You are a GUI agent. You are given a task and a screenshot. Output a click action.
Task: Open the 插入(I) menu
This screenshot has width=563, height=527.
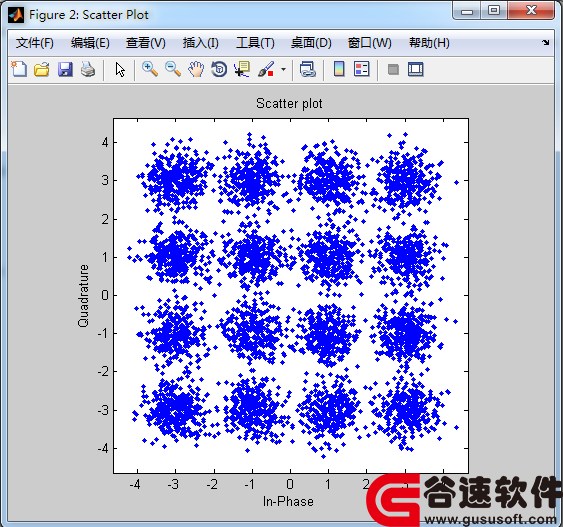(x=201, y=43)
